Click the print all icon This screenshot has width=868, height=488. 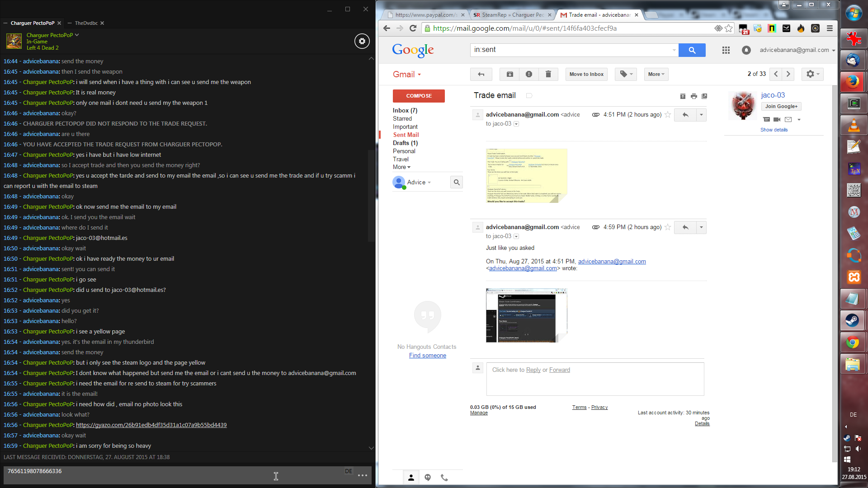tap(693, 96)
